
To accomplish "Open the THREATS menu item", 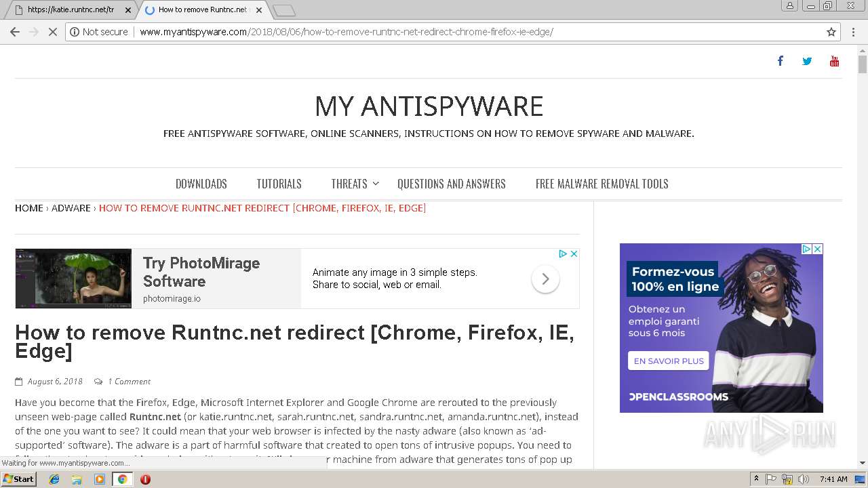I will [349, 184].
